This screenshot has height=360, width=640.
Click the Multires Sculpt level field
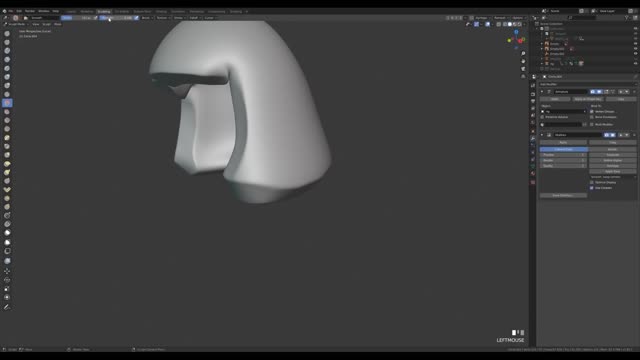coord(563,160)
